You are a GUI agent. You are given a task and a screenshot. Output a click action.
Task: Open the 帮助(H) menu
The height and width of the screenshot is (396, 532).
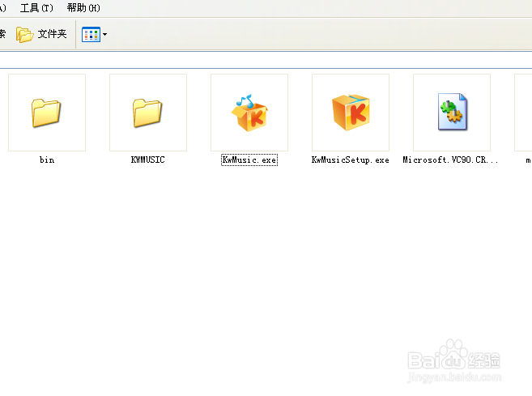[83, 8]
